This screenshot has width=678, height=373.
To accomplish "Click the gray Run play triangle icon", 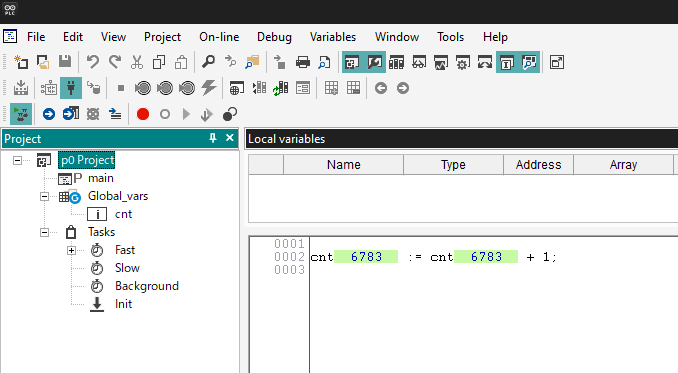I will (186, 114).
